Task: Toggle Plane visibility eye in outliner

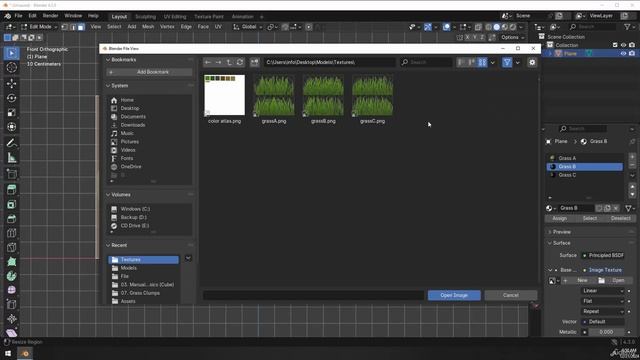Action: pyautogui.click(x=623, y=53)
